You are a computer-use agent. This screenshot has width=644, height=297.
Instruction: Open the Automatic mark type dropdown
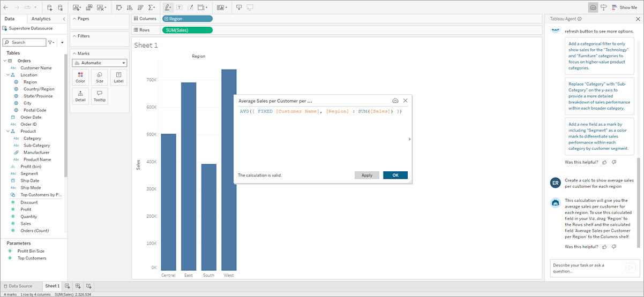[x=100, y=63]
